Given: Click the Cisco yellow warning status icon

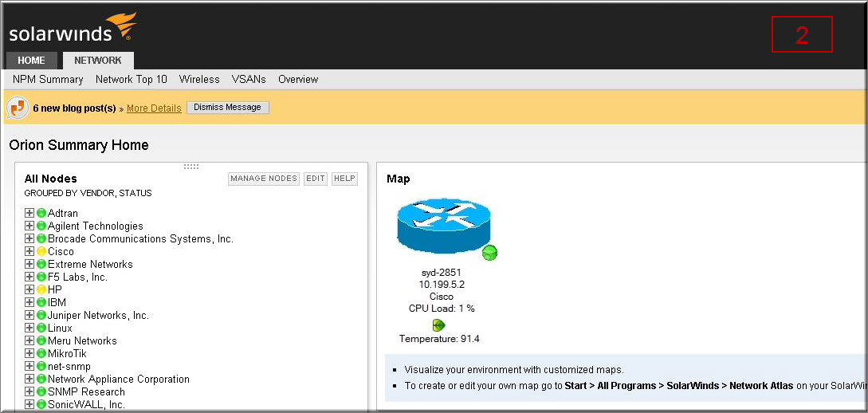Looking at the screenshot, I should point(41,251).
